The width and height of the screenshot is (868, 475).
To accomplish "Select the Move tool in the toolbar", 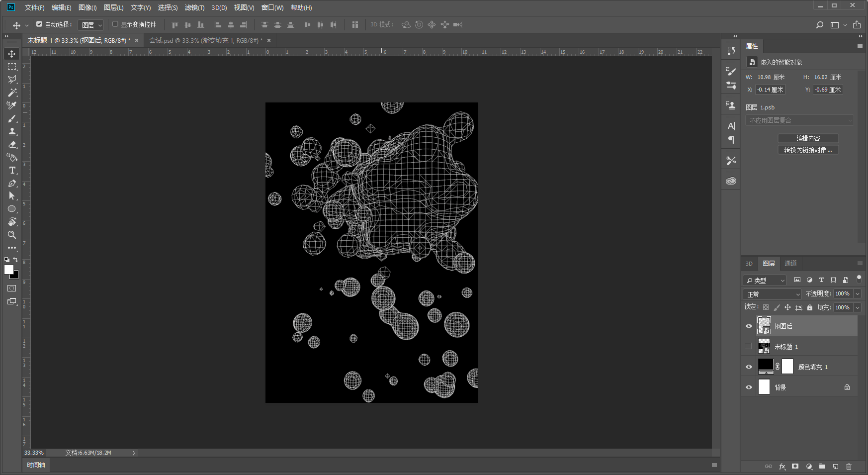I will [12, 54].
